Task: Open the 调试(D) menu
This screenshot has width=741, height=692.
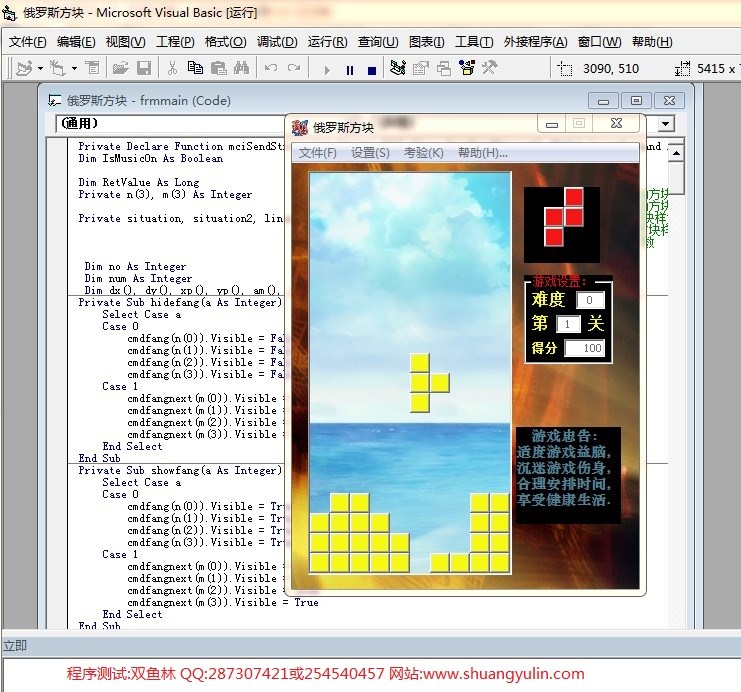Action: [x=277, y=42]
